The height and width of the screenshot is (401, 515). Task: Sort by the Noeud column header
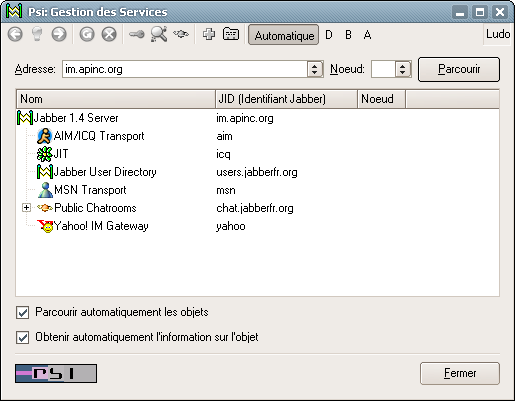coord(381,99)
